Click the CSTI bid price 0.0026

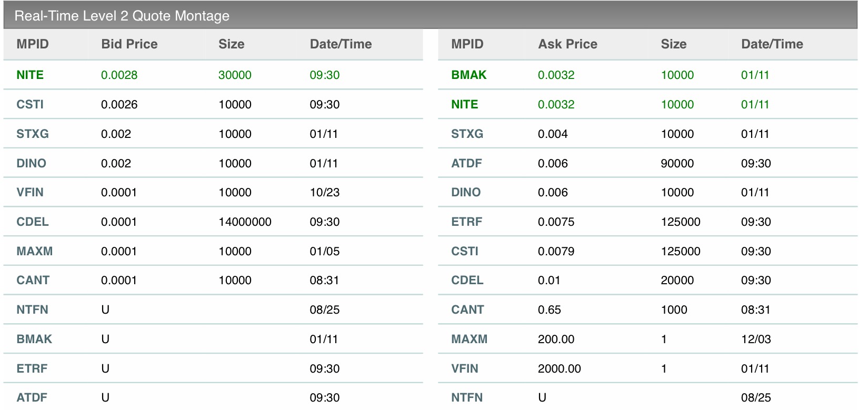[x=119, y=104]
